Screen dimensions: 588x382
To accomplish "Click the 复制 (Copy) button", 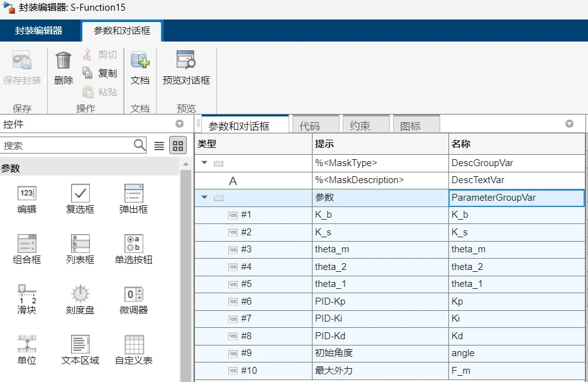I will 101,73.
